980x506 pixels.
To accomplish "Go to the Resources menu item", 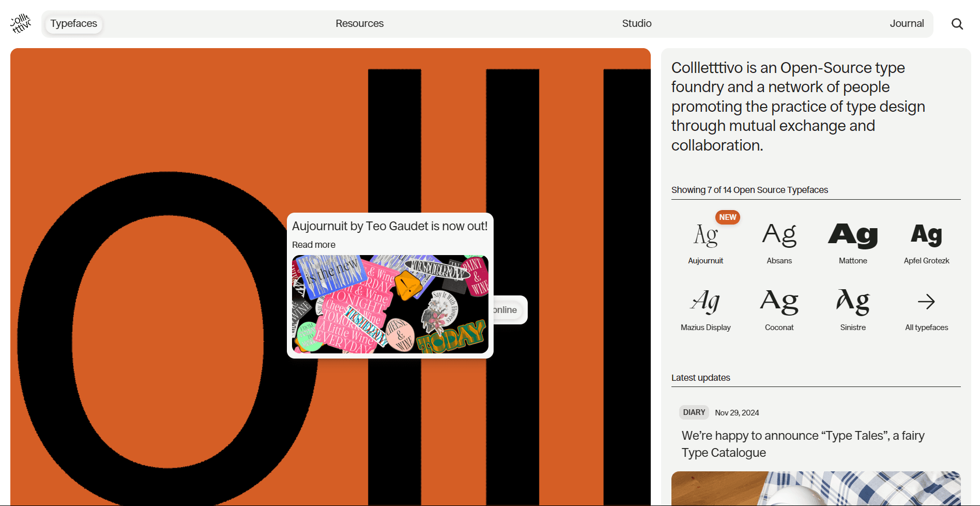I will click(x=359, y=24).
